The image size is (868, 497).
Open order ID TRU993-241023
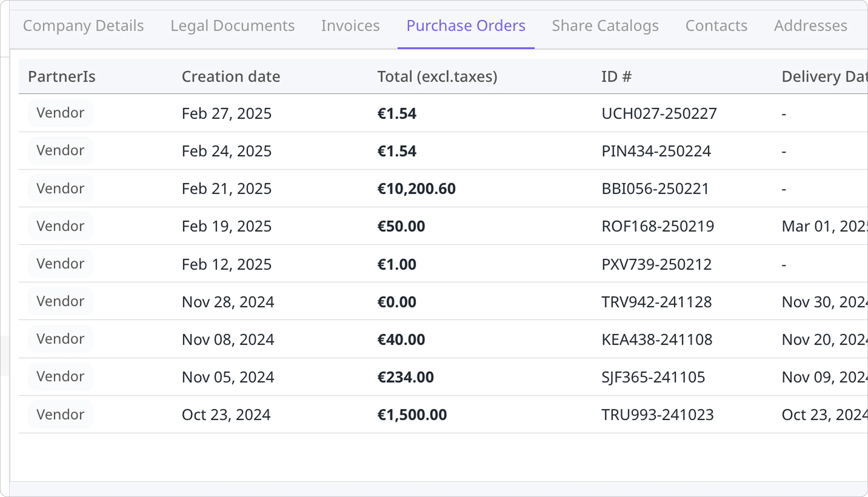tap(657, 415)
